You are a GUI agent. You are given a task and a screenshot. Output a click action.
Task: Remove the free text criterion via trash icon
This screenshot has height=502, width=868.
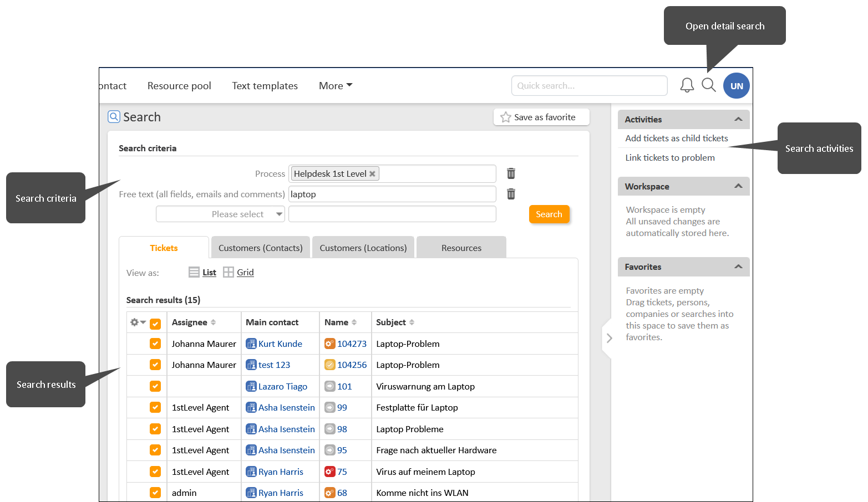pos(511,194)
